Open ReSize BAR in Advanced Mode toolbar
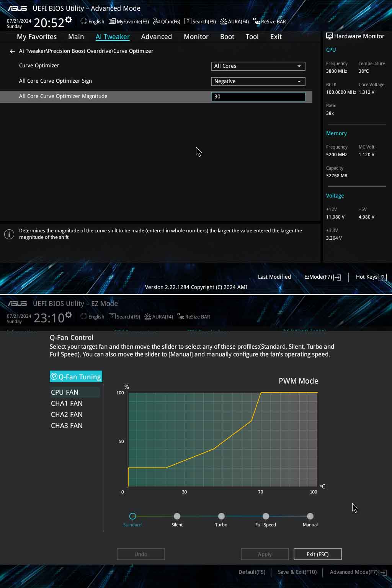 pyautogui.click(x=269, y=21)
